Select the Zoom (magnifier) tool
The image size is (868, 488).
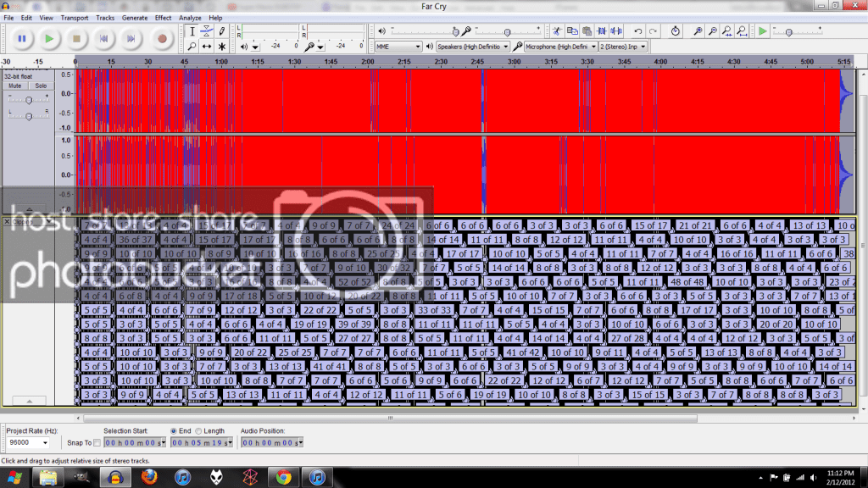(192, 47)
